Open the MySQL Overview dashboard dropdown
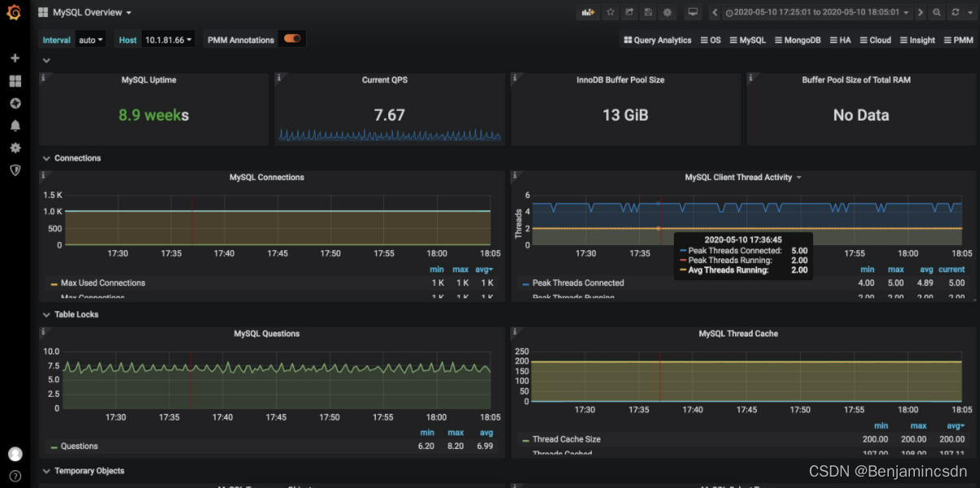The image size is (980, 488). pyautogui.click(x=85, y=12)
